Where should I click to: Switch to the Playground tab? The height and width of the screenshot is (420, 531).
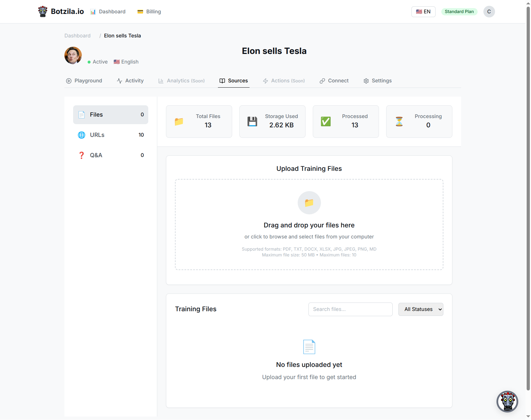pyautogui.click(x=84, y=81)
